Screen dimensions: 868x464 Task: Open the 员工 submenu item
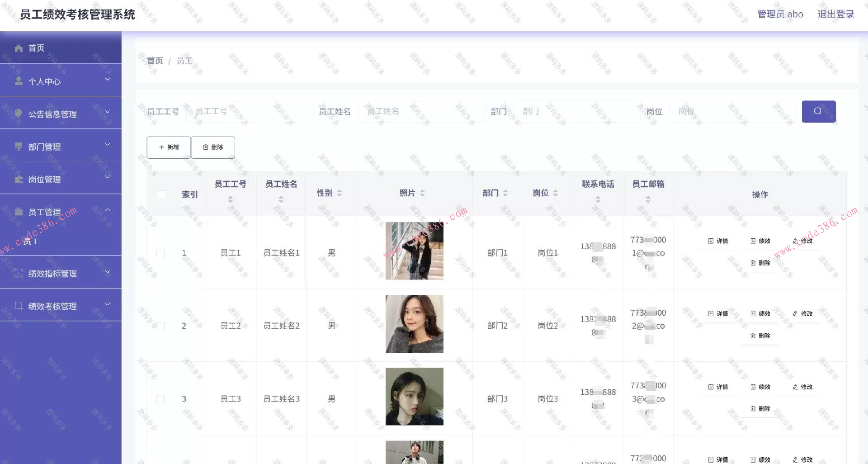[31, 241]
